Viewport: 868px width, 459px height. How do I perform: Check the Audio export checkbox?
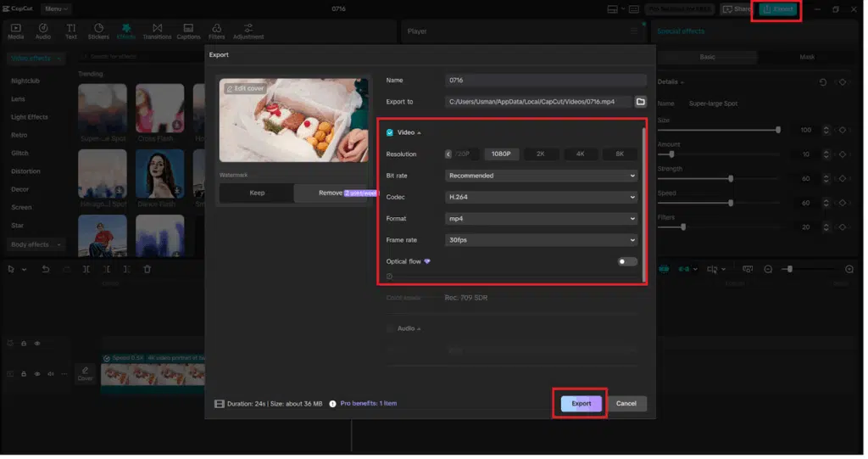(390, 328)
